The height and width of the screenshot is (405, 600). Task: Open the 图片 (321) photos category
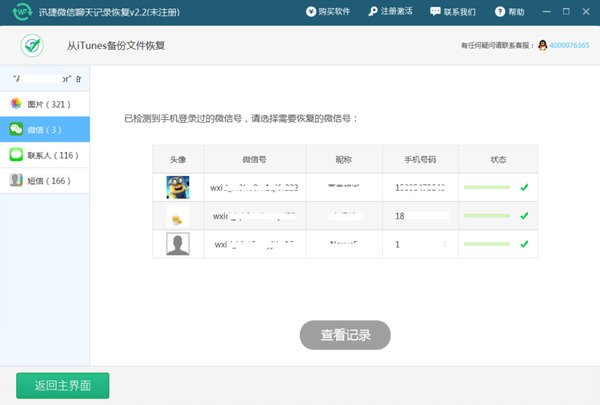tap(44, 104)
